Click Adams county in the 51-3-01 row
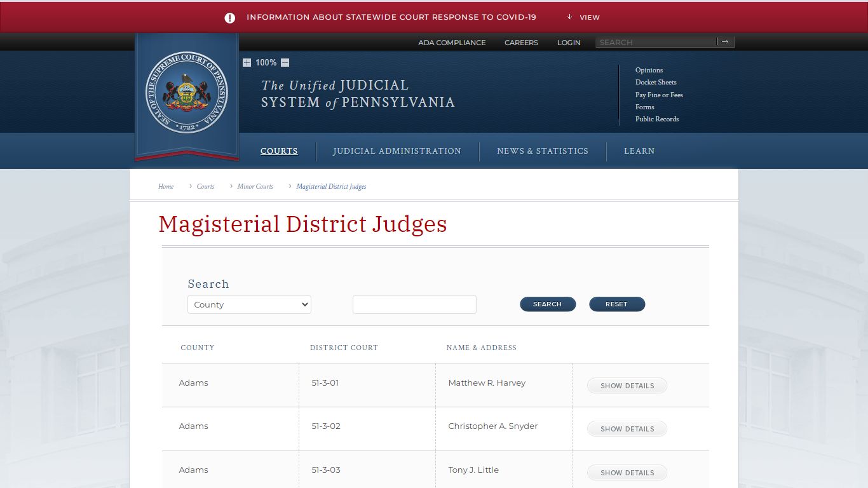This screenshot has height=488, width=868. coord(194,383)
